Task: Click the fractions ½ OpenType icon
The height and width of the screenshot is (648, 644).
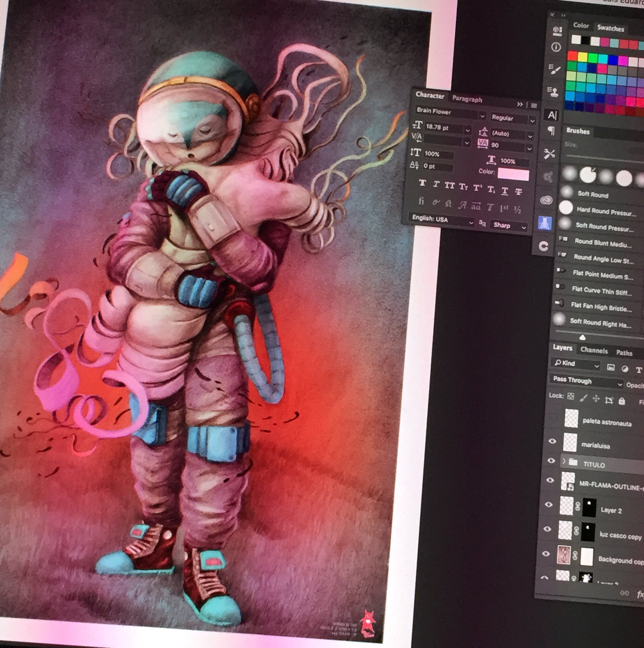Action: click(x=518, y=210)
